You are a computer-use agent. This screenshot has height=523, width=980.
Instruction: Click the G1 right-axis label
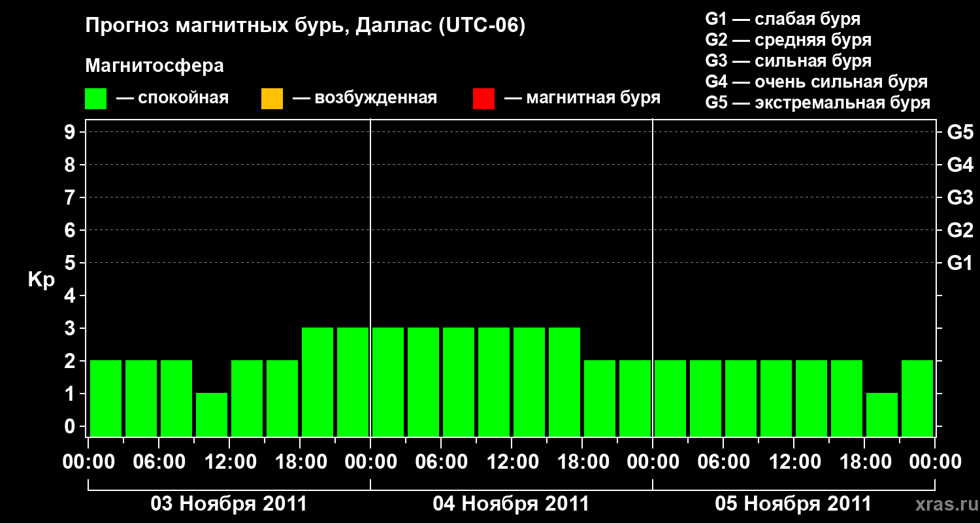[x=960, y=263]
